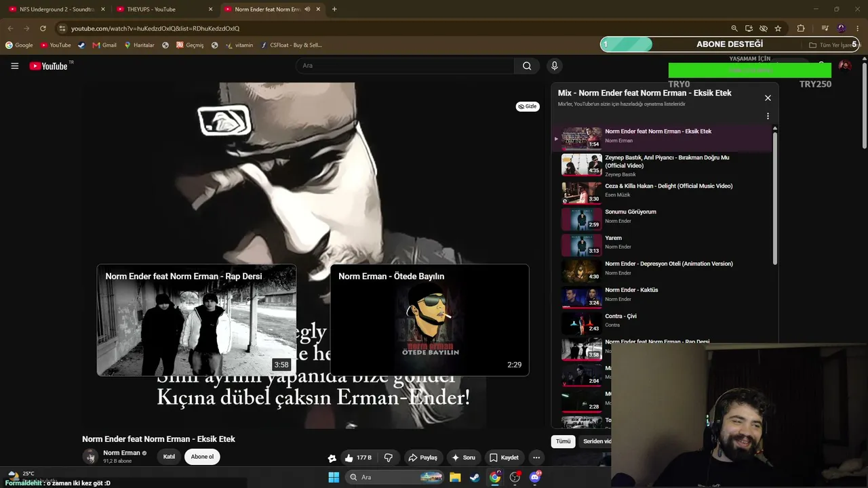
Task: Open File Explorer from the taskbar
Action: click(x=455, y=477)
